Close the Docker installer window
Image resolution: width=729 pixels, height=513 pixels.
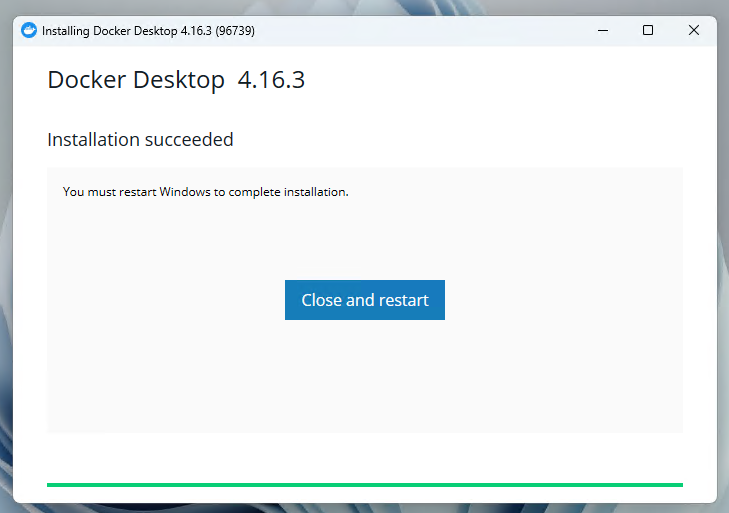(693, 31)
